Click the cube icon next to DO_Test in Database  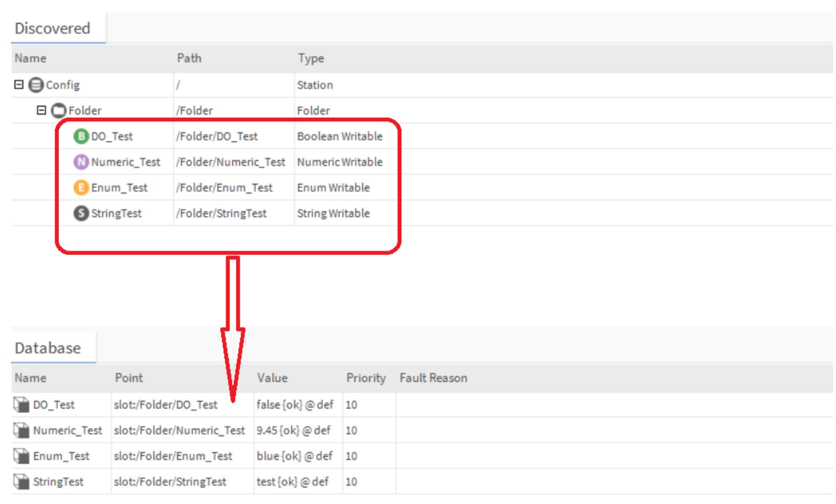[x=21, y=405]
